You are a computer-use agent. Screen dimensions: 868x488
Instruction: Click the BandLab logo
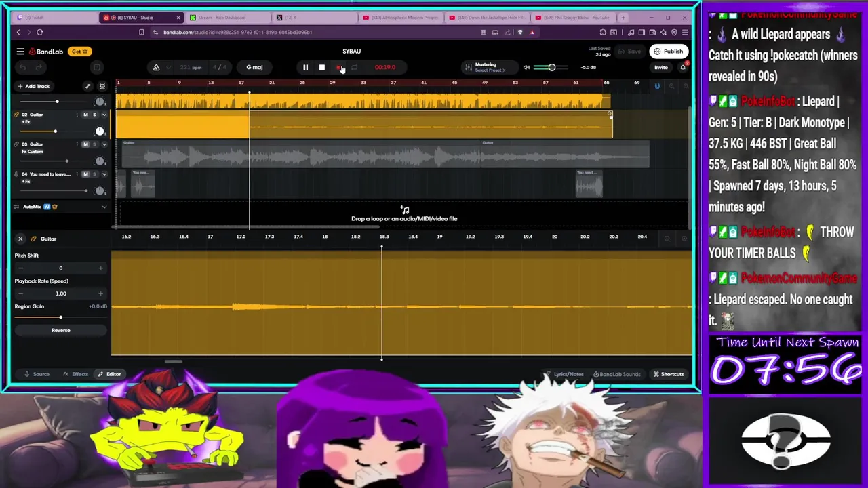click(46, 52)
